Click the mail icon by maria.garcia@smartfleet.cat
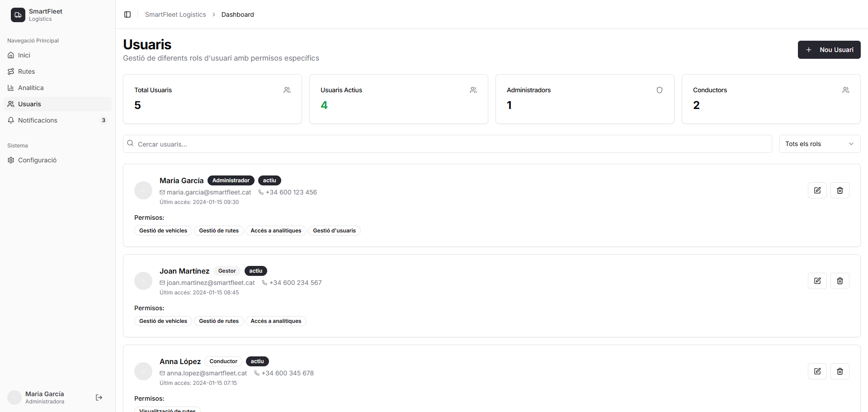 tap(162, 192)
